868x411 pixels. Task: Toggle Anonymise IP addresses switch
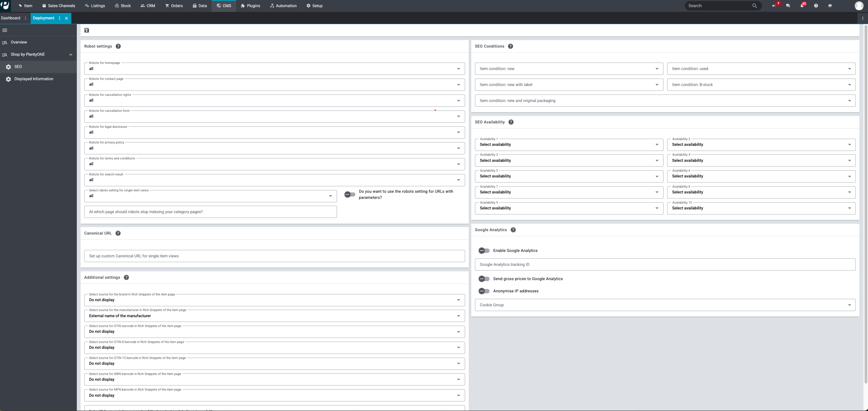click(x=484, y=291)
